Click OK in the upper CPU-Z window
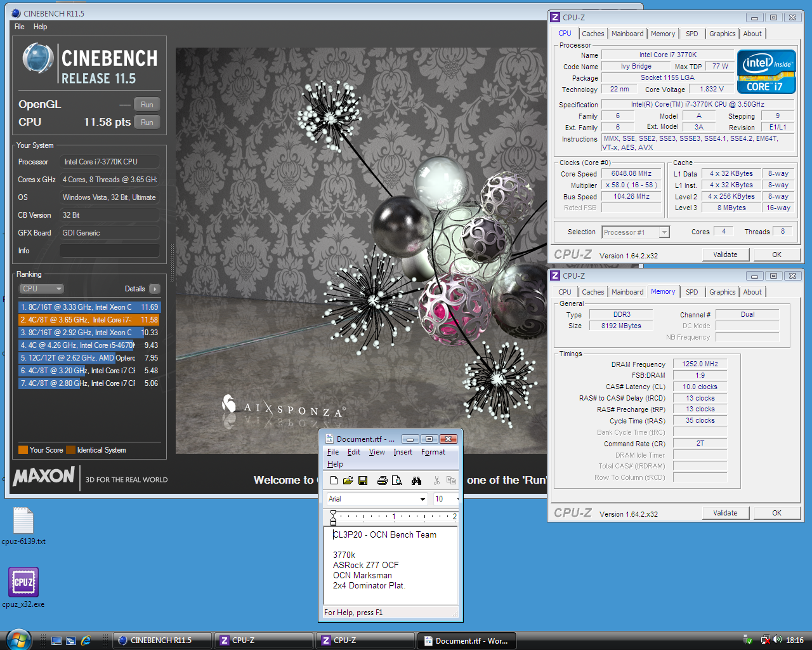Screen dimensions: 812x650 (776, 255)
